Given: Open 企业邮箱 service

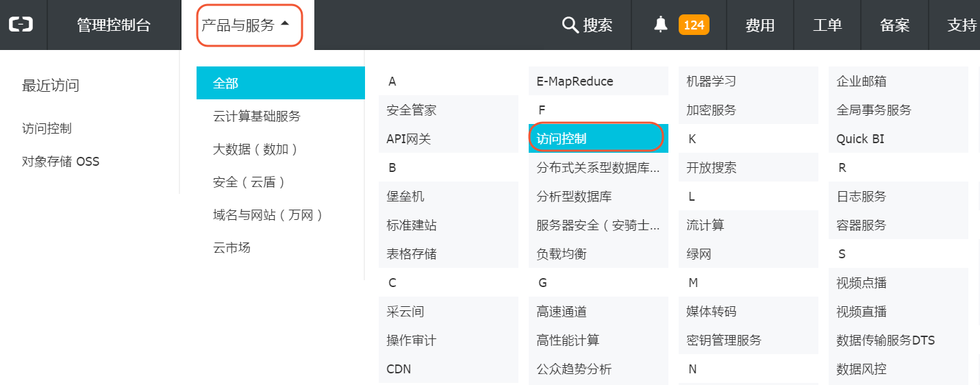Looking at the screenshot, I should (x=899, y=81).
